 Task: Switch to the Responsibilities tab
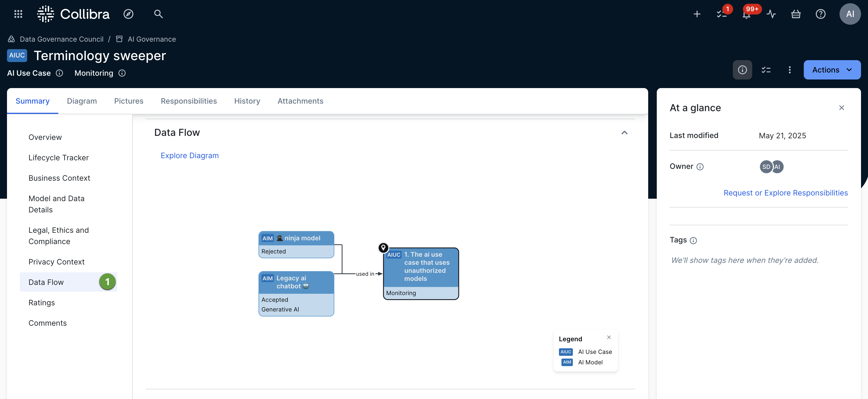189,101
